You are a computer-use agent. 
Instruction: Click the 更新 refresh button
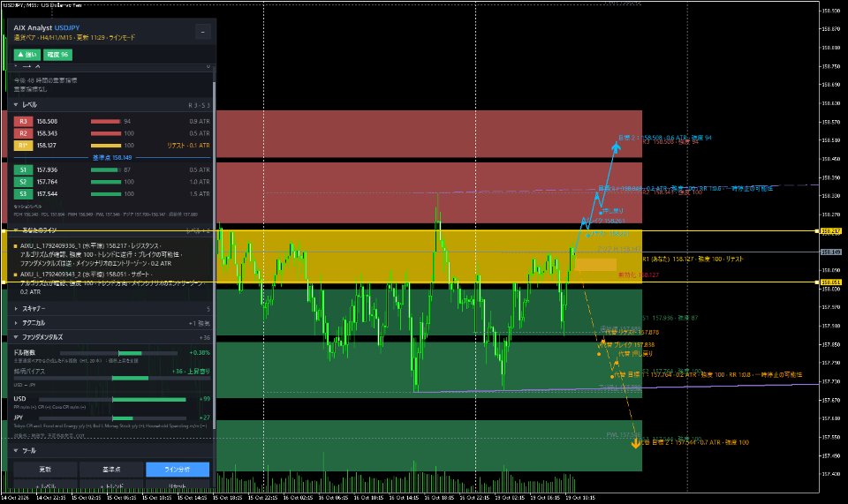45,470
